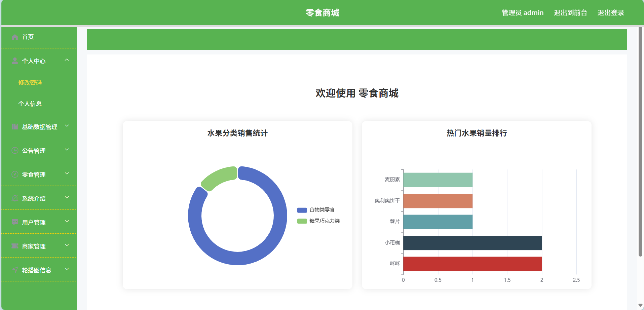Viewport: 644px width, 310px height.
Task: Click the page vertical scrollbar down arrow
Action: [640, 305]
